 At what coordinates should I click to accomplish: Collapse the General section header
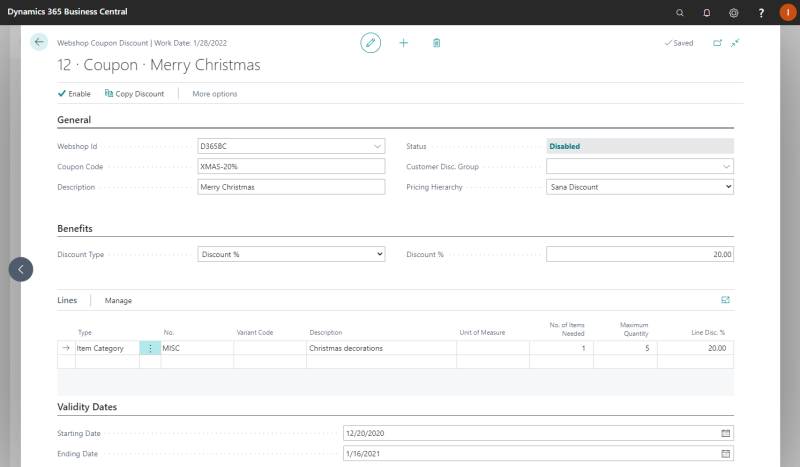[x=74, y=120]
